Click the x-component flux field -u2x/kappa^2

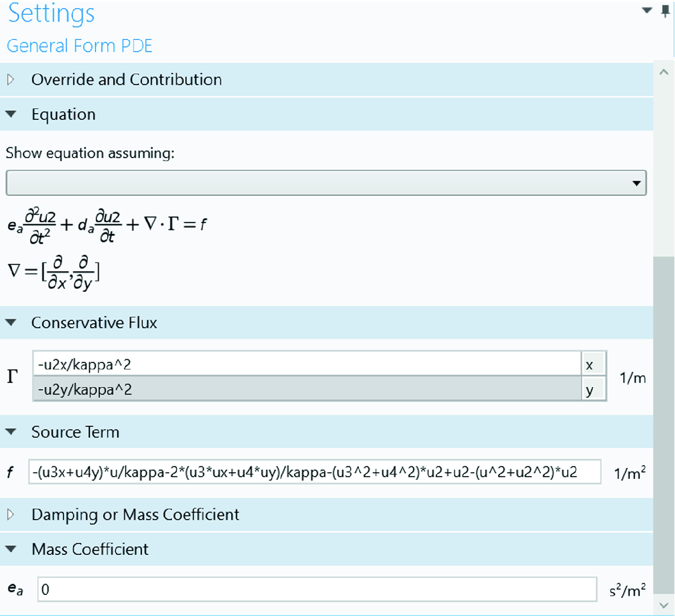[307, 364]
